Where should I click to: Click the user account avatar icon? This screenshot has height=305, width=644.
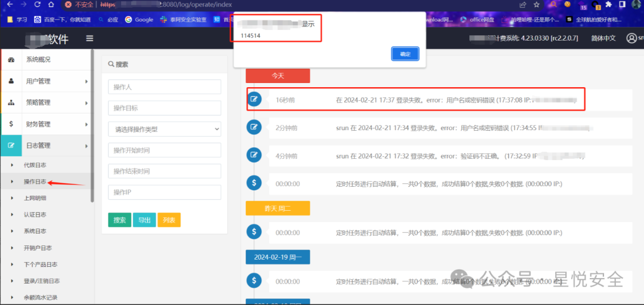[x=631, y=38]
